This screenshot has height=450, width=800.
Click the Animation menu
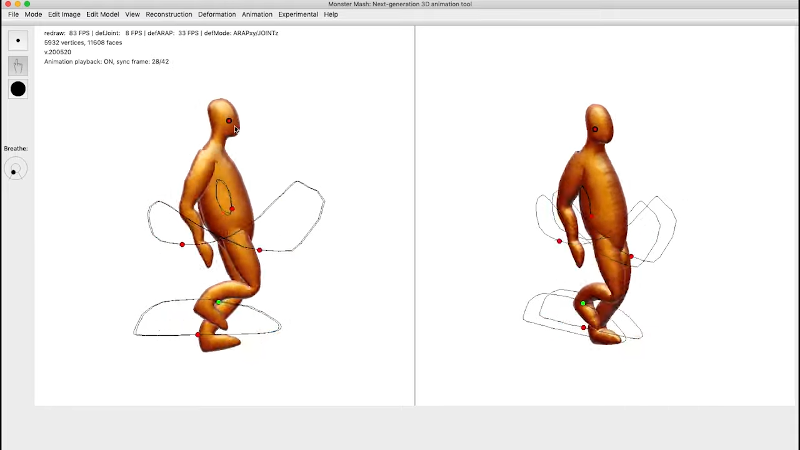point(257,15)
